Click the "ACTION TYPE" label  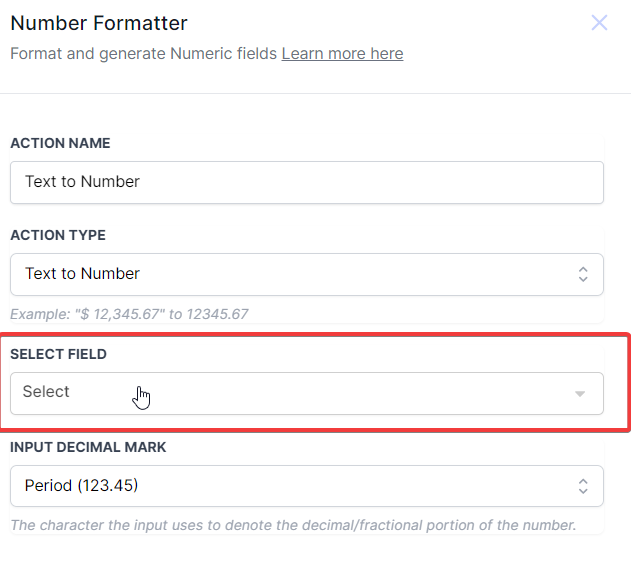(x=58, y=235)
